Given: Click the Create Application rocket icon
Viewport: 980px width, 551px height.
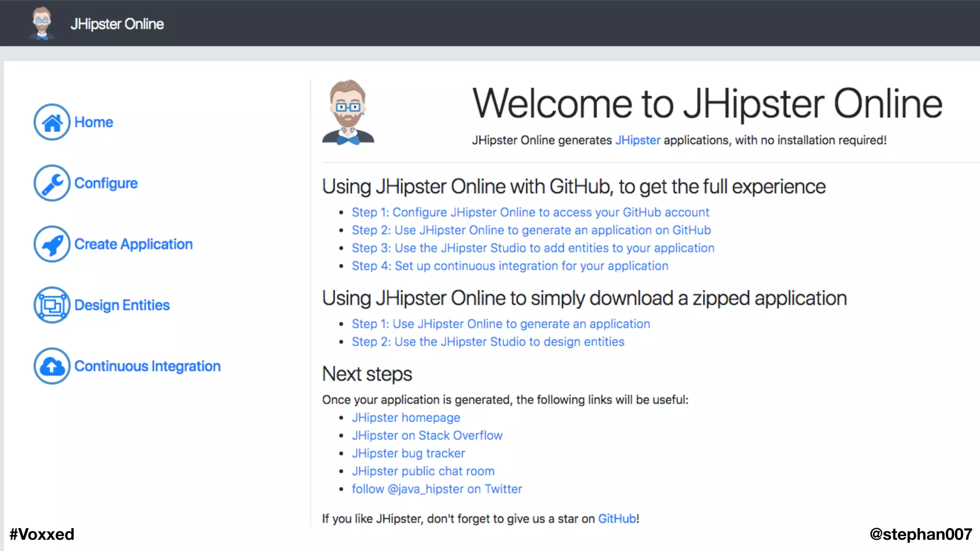Looking at the screenshot, I should point(52,244).
